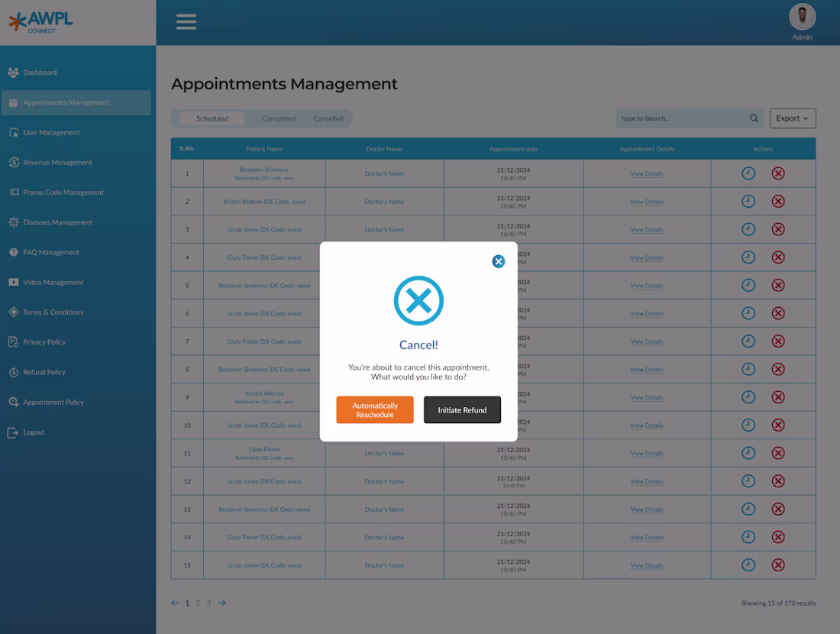Click the clock icon in row 4

[748, 257]
